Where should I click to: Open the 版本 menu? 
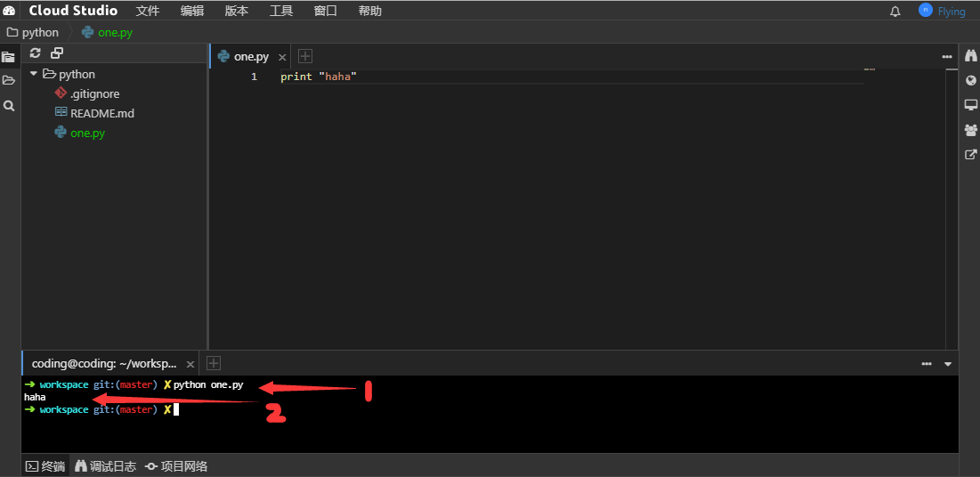tap(237, 11)
